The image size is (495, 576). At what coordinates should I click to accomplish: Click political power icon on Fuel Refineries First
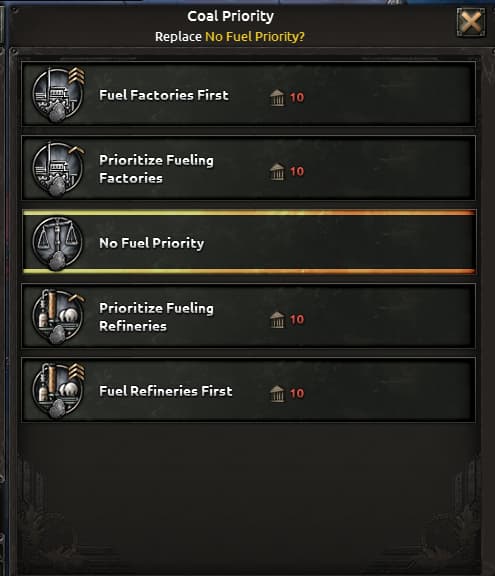point(277,393)
